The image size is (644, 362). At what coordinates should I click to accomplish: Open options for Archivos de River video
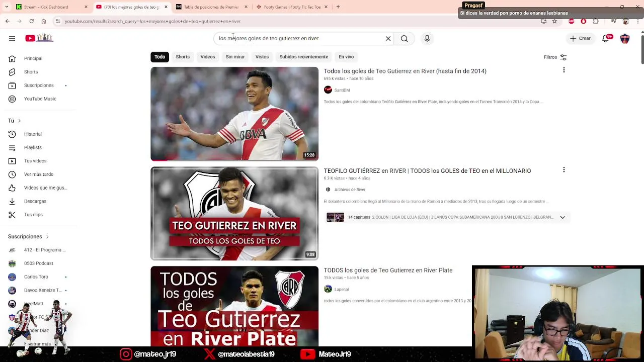563,170
